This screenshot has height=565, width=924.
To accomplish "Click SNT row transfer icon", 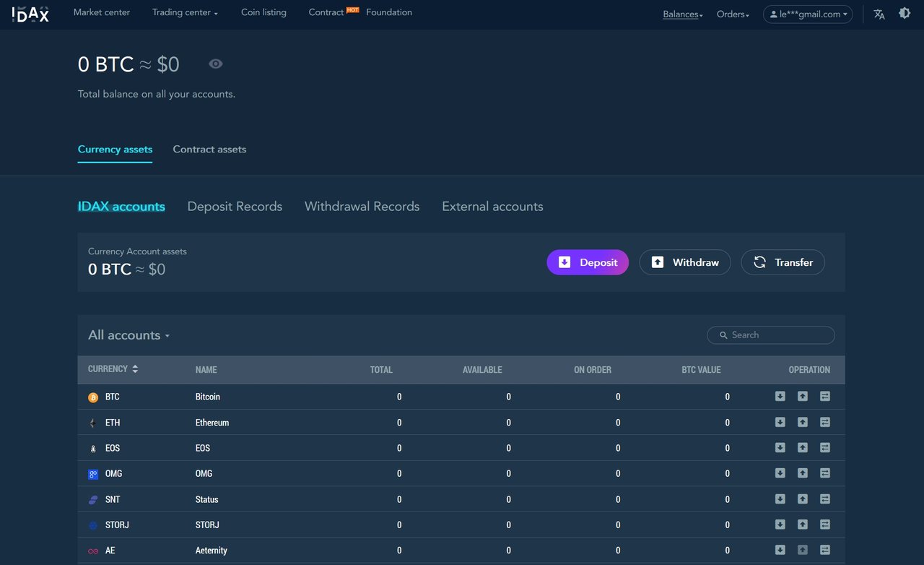I will pos(825,499).
